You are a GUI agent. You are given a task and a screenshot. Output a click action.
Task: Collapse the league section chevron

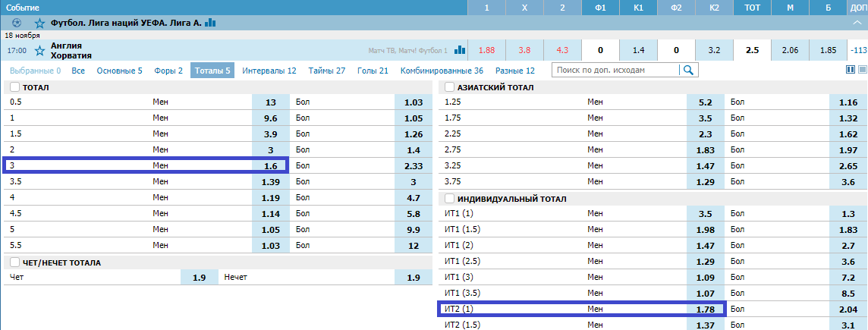pos(858,23)
